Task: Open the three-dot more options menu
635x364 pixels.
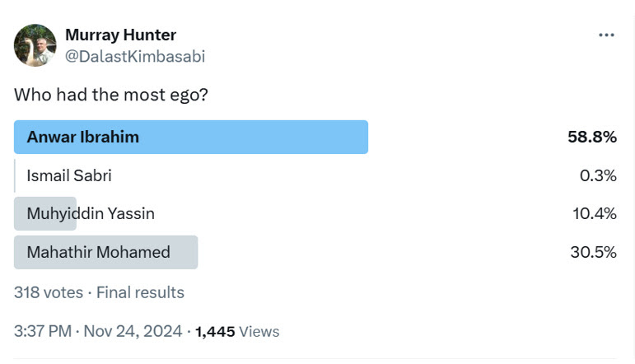Action: pyautogui.click(x=606, y=35)
